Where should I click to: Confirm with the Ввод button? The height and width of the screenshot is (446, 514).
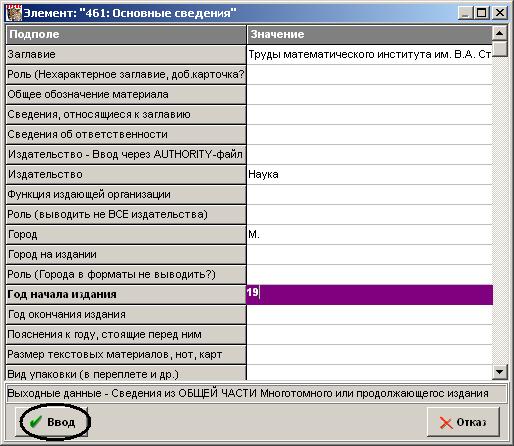(x=51, y=422)
